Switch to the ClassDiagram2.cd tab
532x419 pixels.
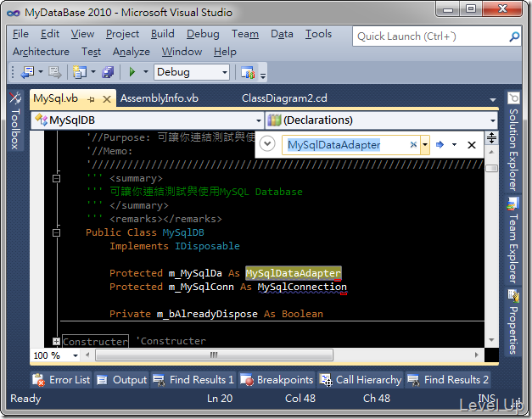[x=284, y=98]
